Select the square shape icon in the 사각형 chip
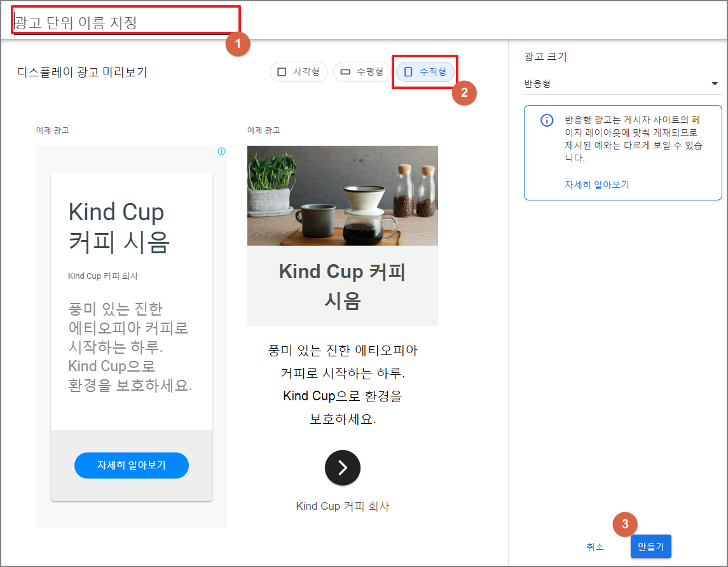 (282, 72)
